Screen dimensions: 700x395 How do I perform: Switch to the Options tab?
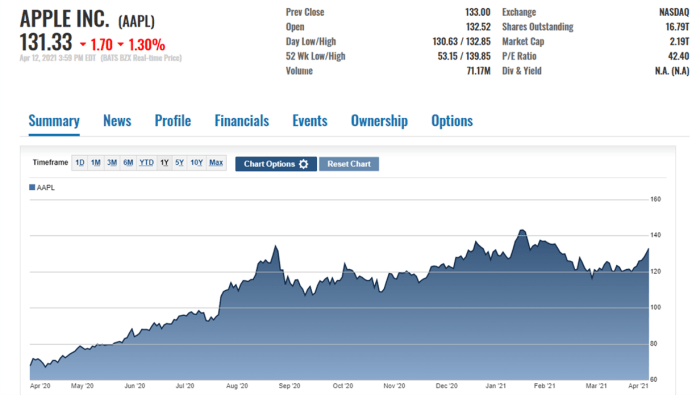[x=452, y=121]
